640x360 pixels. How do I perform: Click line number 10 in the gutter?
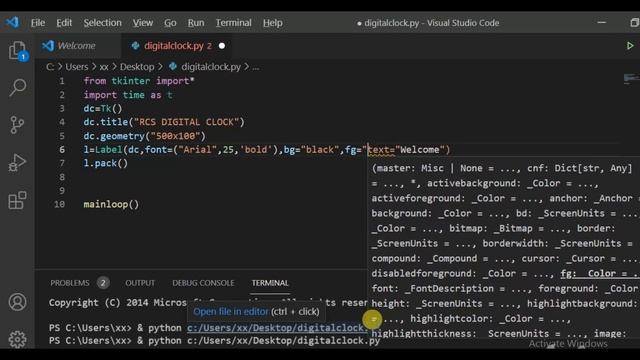(60, 204)
